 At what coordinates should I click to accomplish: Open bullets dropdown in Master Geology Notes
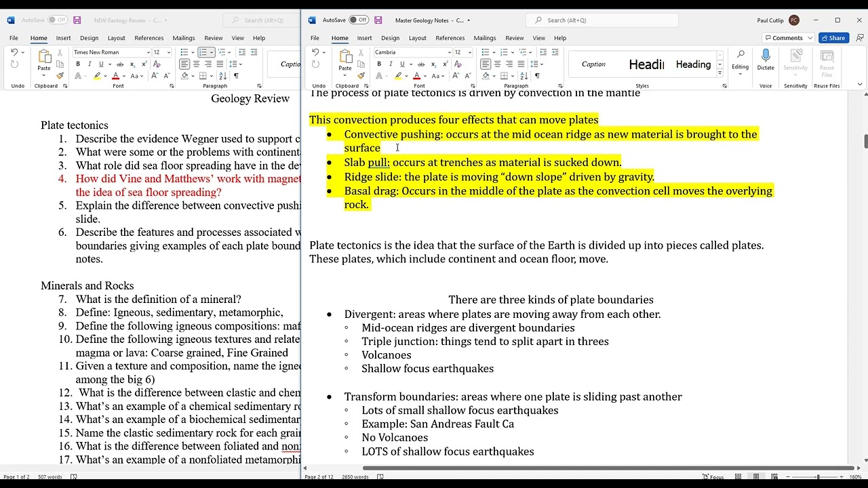click(x=494, y=52)
